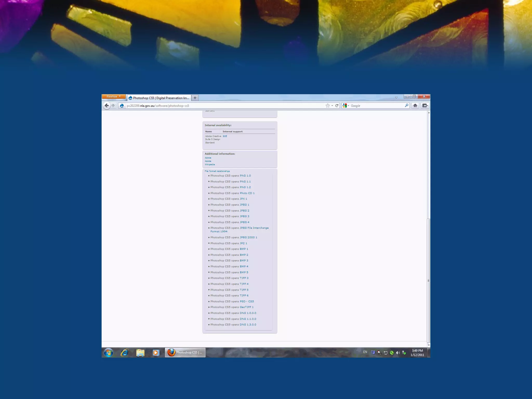Screen dimensions: 532x399
Task: Open the Wikipedia additional information link
Action: 210,164
